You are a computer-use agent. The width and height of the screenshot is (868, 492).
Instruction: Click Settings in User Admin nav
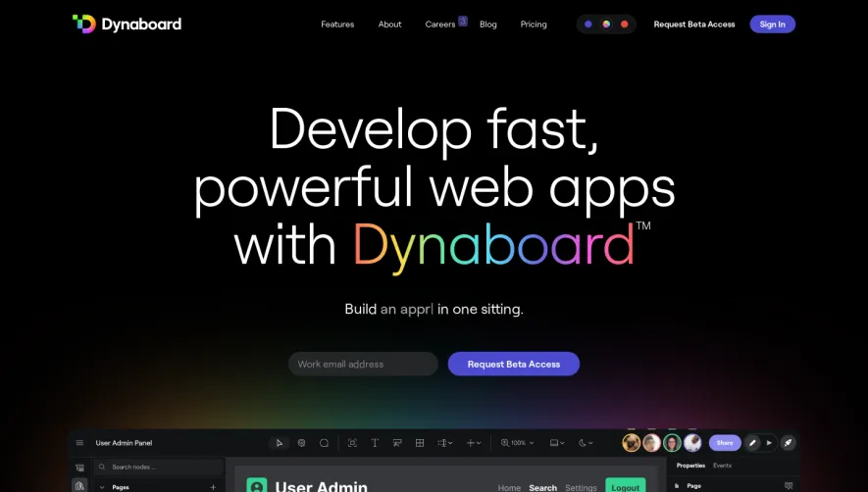(581, 487)
